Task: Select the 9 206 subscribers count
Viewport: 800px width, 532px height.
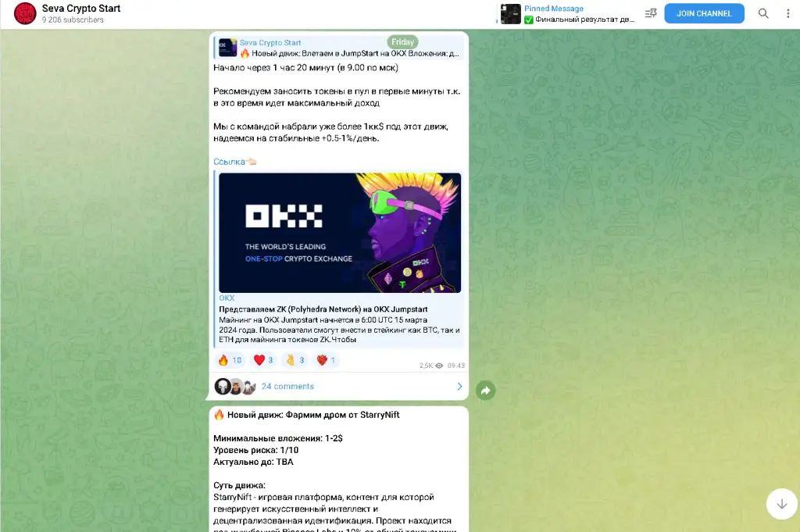Action: pyautogui.click(x=73, y=20)
